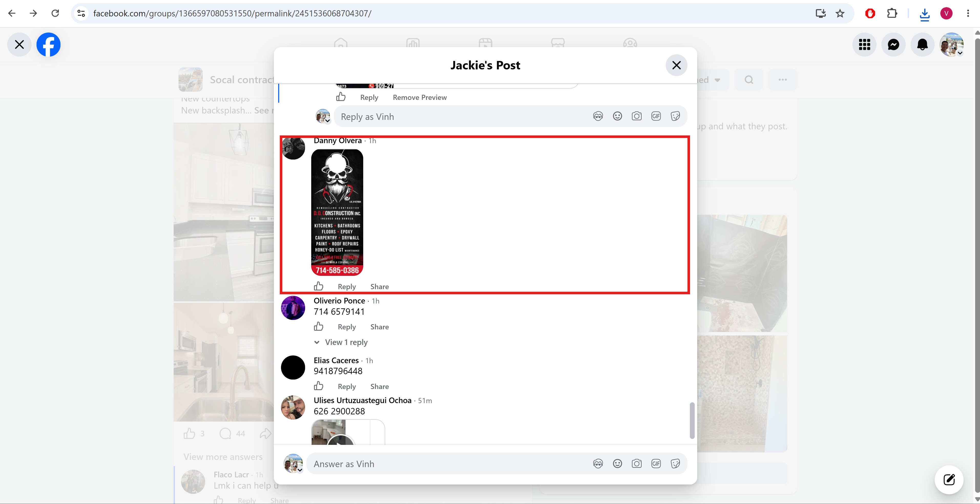The height and width of the screenshot is (504, 980).
Task: Click install app icon in address bar
Action: (821, 13)
